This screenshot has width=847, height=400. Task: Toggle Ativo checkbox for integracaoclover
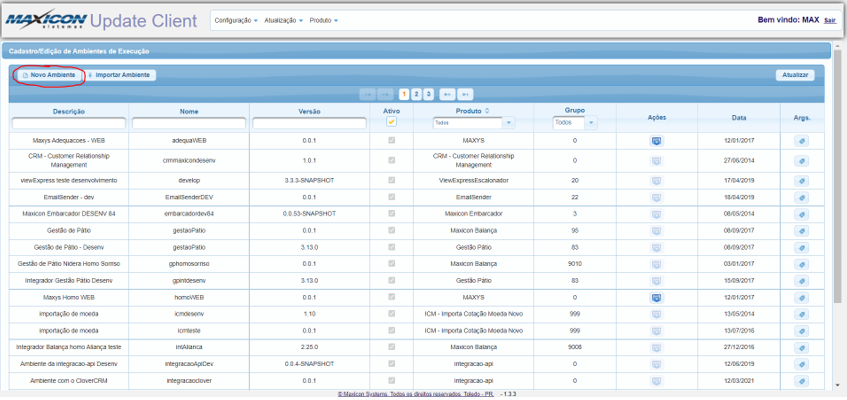392,380
